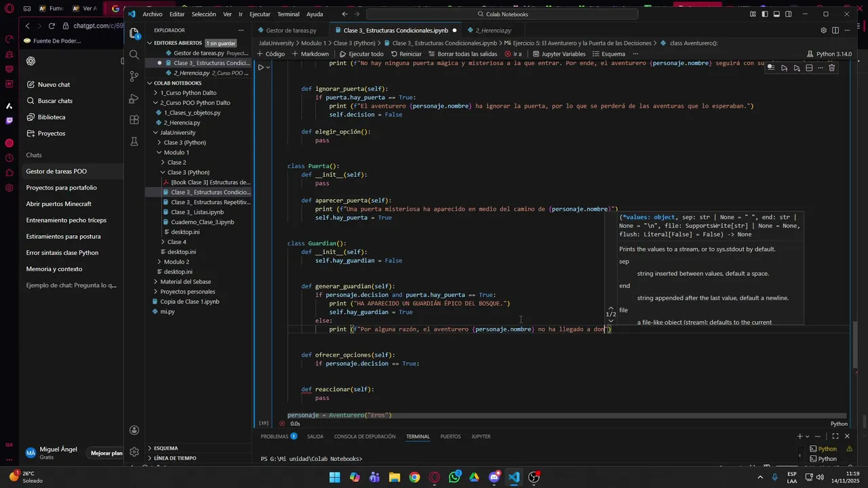868x488 pixels.
Task: Open the Accounts icon in activity bar
Action: point(134,430)
